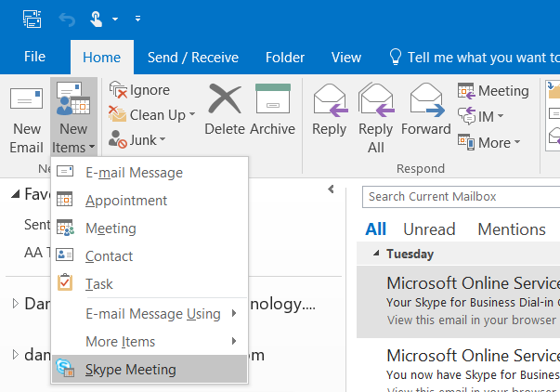Select Appointment from New Items menu
This screenshot has width=560, height=392.
tap(126, 201)
